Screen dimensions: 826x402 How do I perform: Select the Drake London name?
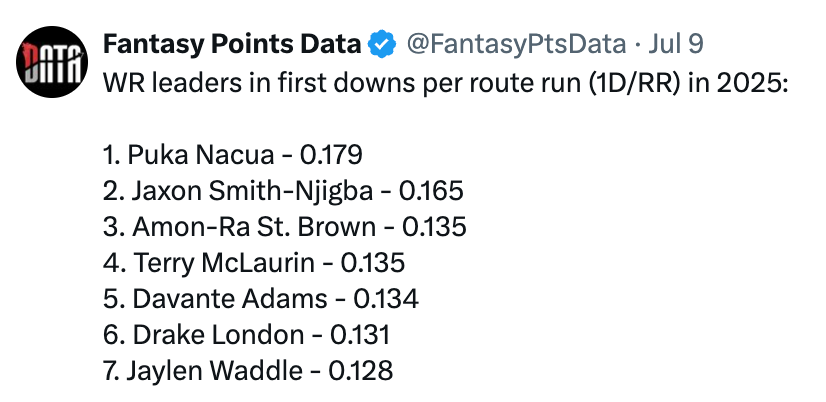click(x=218, y=335)
